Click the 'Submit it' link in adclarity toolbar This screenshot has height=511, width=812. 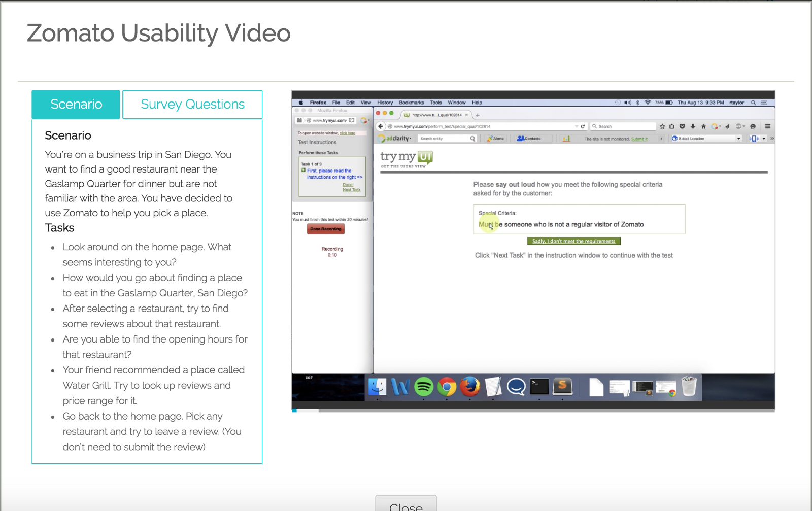pos(639,139)
